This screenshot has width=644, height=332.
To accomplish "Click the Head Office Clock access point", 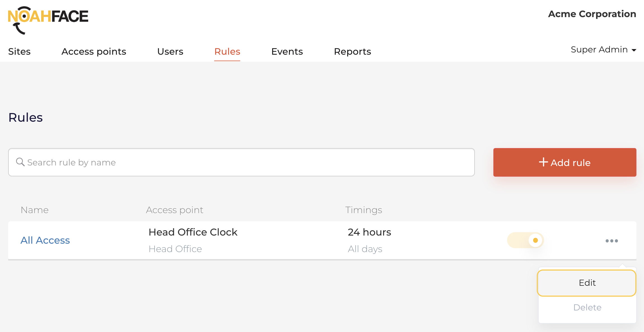I will pyautogui.click(x=193, y=232).
